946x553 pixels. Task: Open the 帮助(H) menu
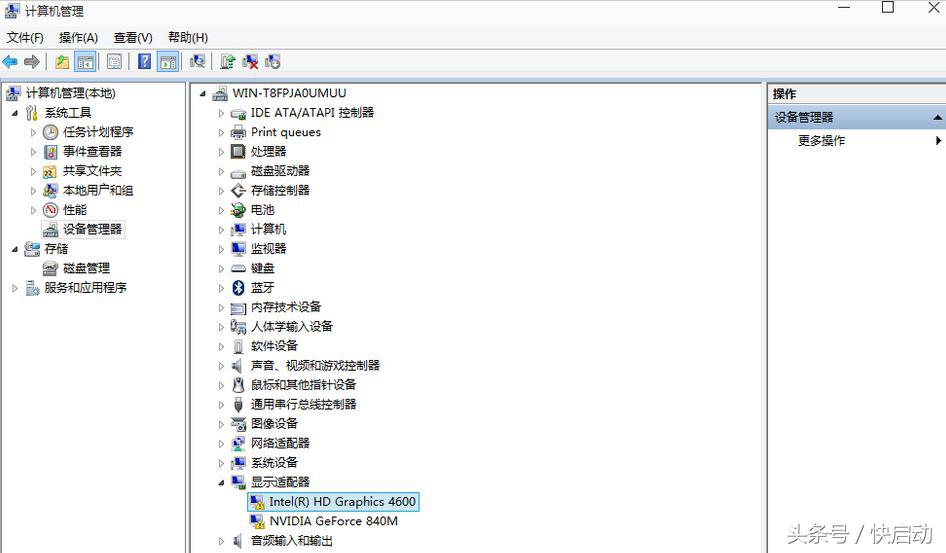(188, 37)
